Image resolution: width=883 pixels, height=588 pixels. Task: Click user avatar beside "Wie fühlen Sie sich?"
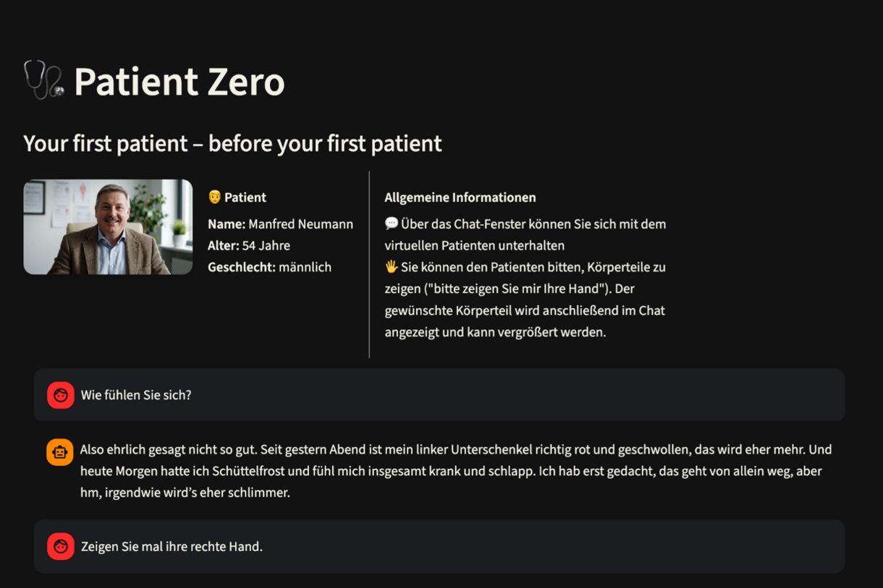(61, 396)
